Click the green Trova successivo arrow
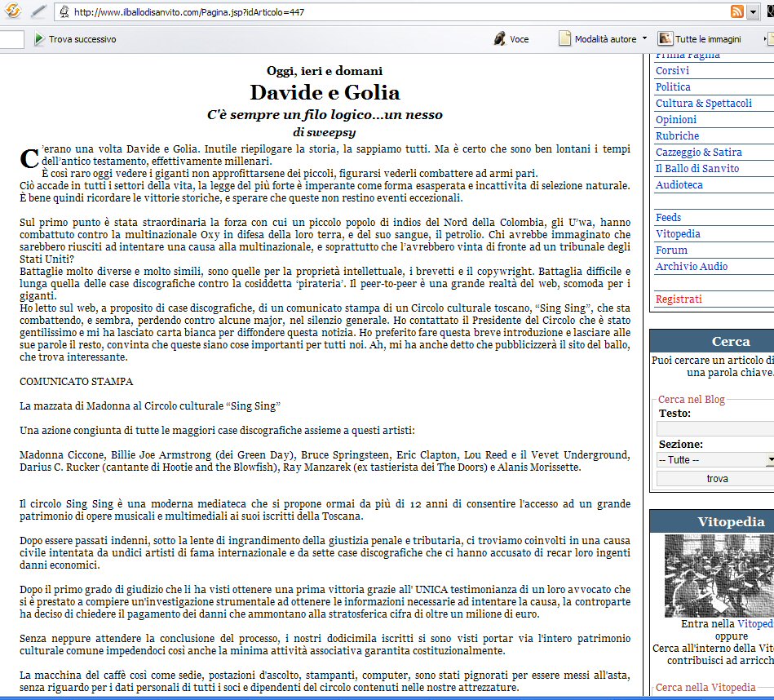 39,39
